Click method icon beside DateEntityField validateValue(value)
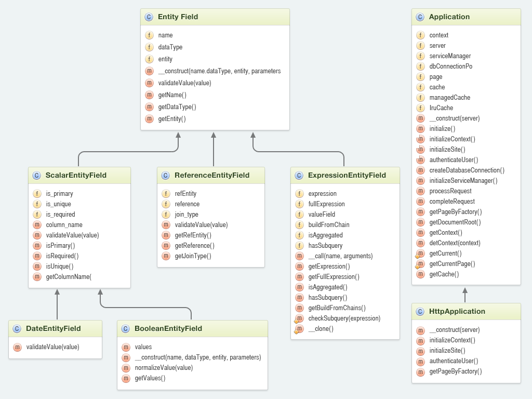532x399 pixels. pos(17,347)
